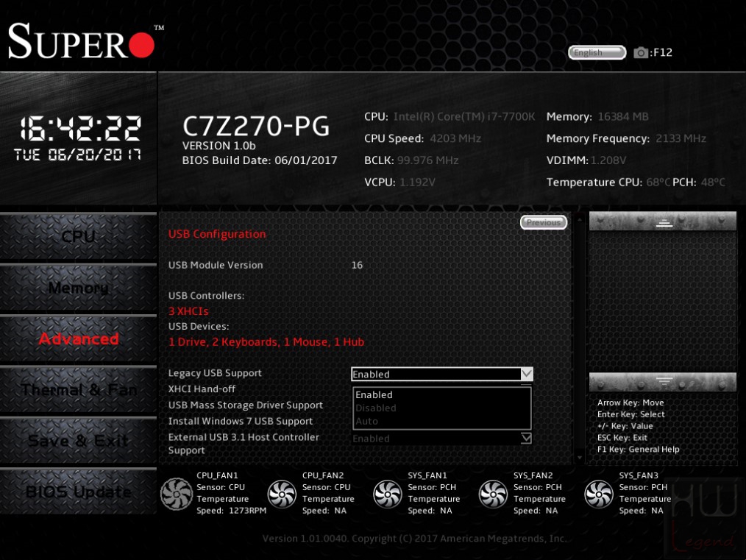Open Save & Exit section

tap(79, 441)
